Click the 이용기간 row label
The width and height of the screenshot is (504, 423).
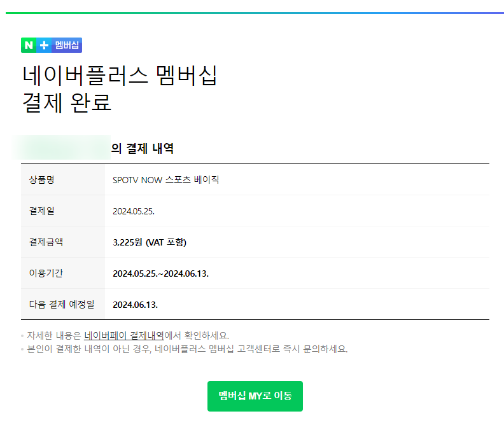(46, 273)
